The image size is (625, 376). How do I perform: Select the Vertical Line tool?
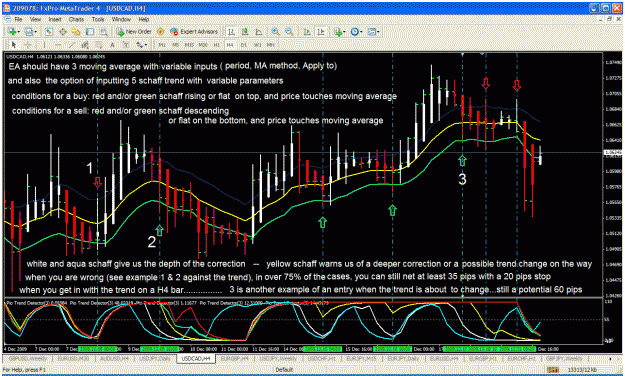point(44,45)
